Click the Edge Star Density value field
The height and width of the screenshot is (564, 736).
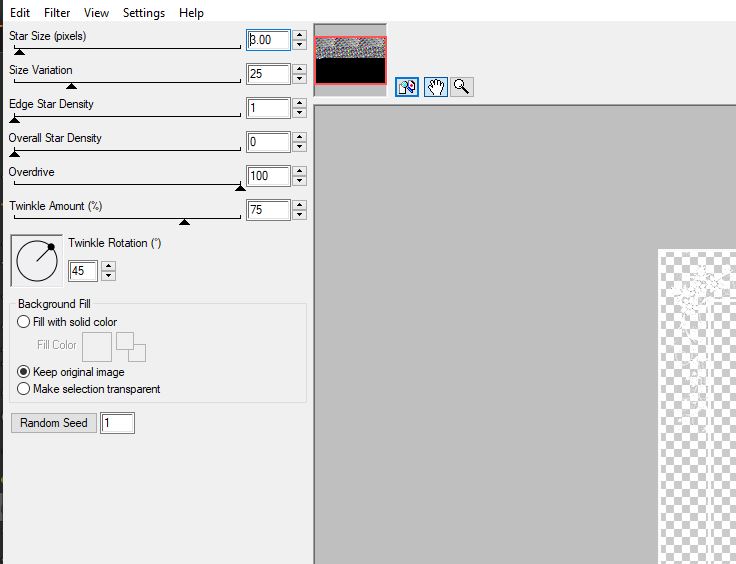(268, 108)
